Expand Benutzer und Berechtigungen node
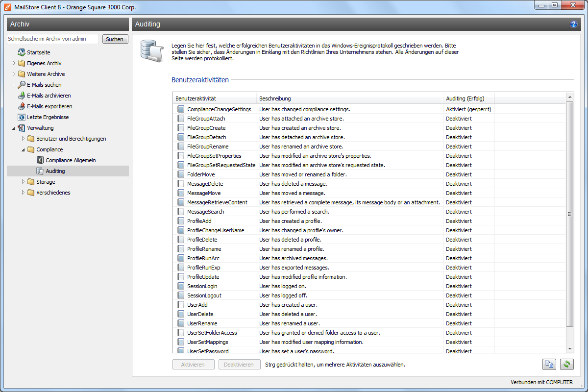 click(23, 139)
